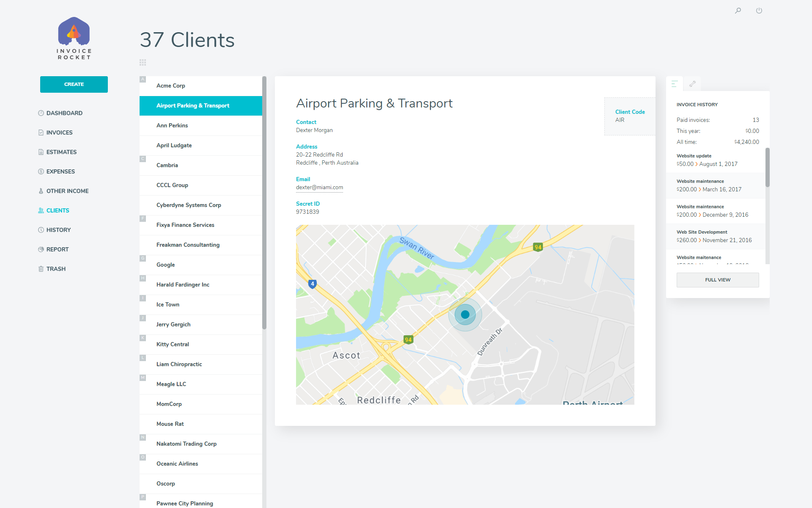
Task: Click the dexter@miami.com email link
Action: tap(319, 188)
